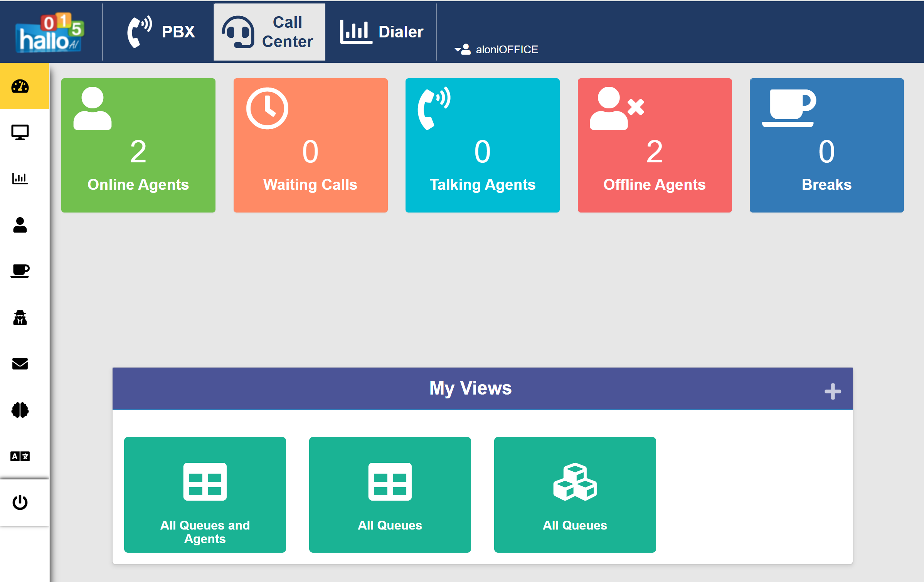Click the monitor screen sidebar icon
The height and width of the screenshot is (582, 924).
coord(20,132)
